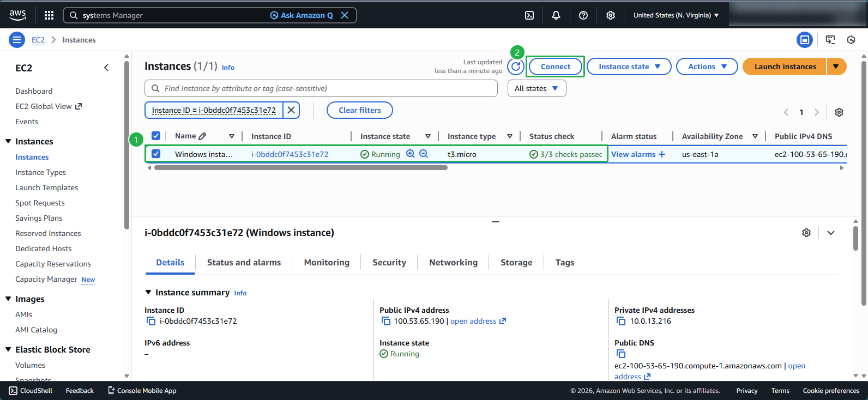
Task: Copy the public IPv4 address
Action: (386, 321)
